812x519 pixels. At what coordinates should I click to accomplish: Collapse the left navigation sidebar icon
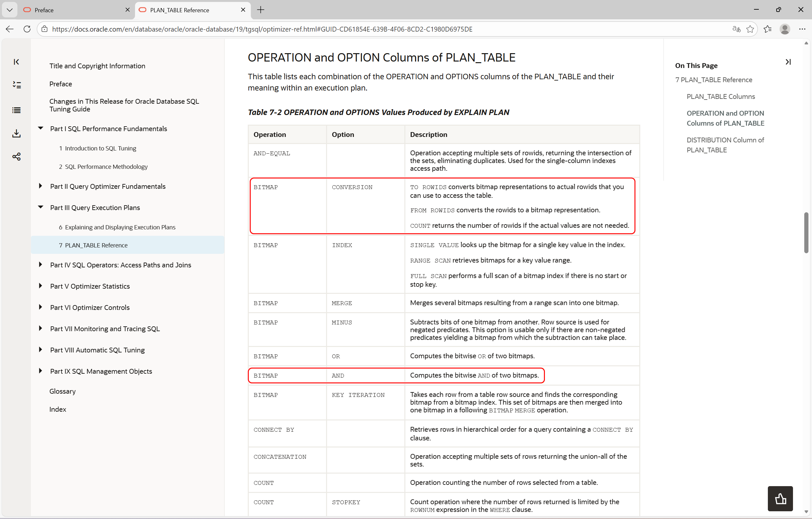16,62
